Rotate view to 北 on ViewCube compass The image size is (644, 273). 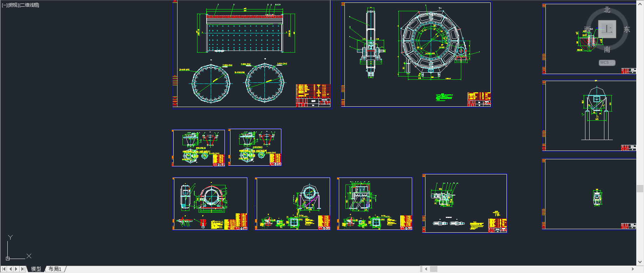(607, 10)
